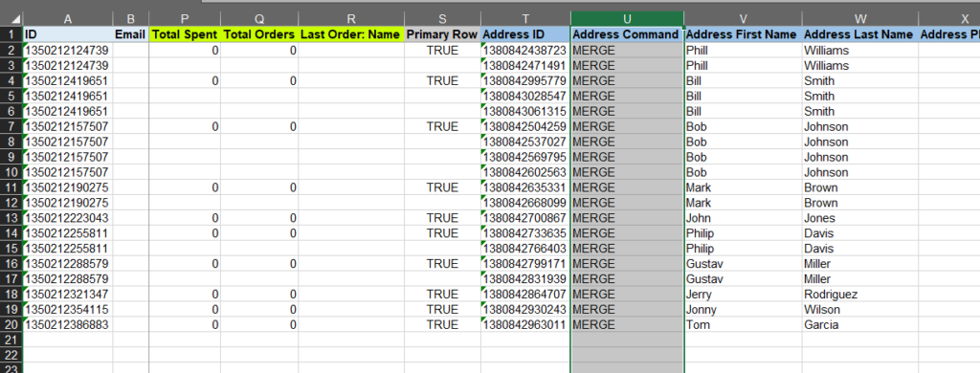Image resolution: width=980 pixels, height=373 pixels.
Task: Select row 21 header
Action: 11,340
